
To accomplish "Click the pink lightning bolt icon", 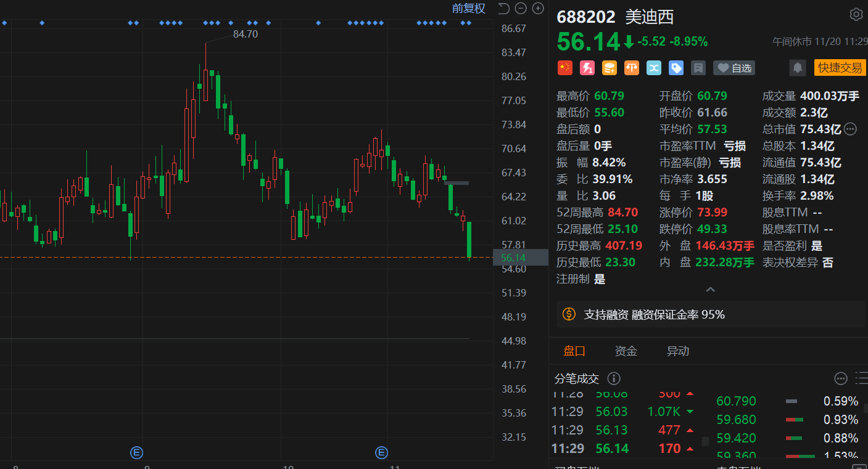I will point(587,68).
